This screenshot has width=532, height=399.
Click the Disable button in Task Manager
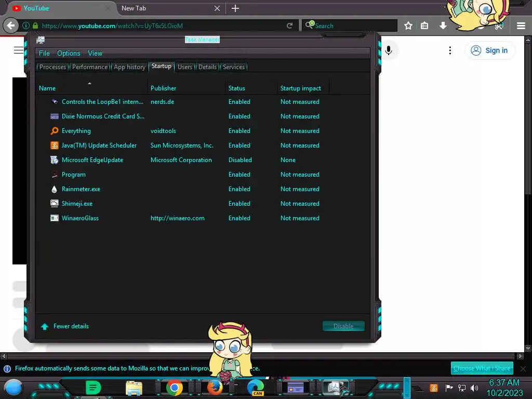(343, 326)
